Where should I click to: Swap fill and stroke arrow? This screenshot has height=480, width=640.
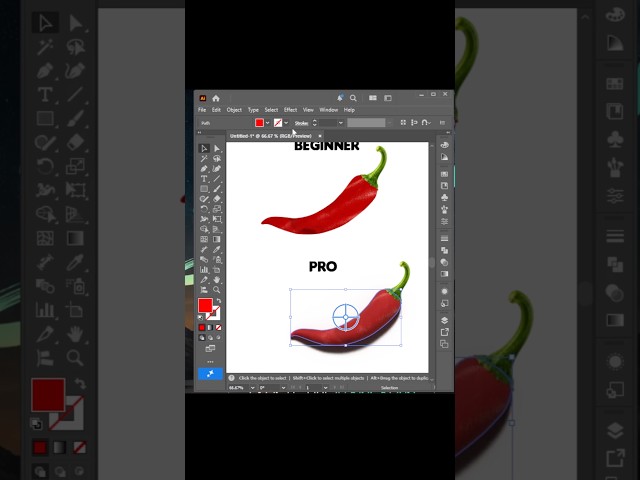point(219,301)
